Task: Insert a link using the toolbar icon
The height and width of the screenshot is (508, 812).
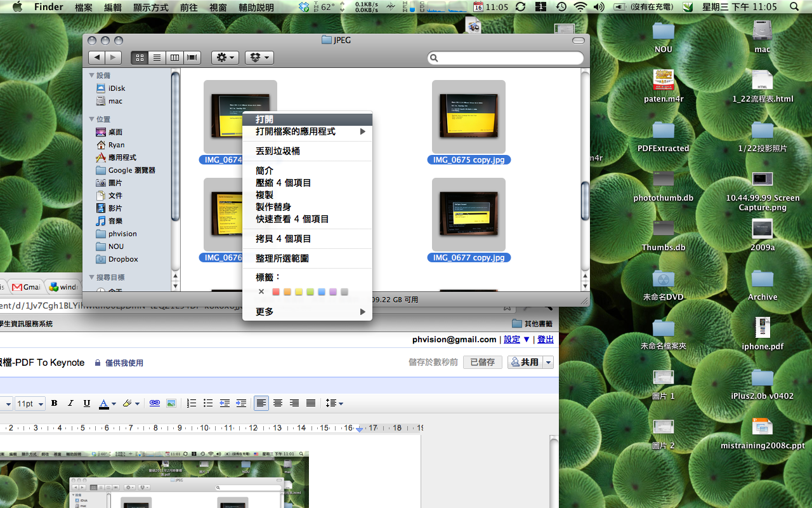Action: 154,403
